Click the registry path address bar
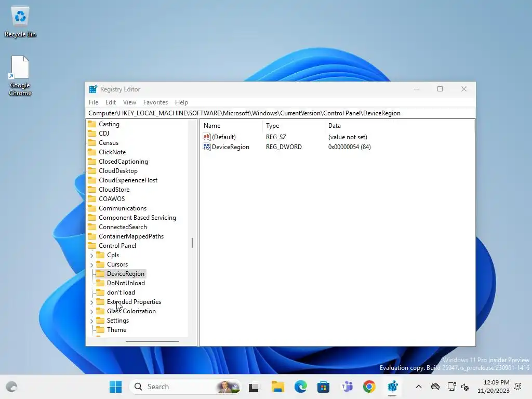The width and height of the screenshot is (532, 399). click(280, 113)
